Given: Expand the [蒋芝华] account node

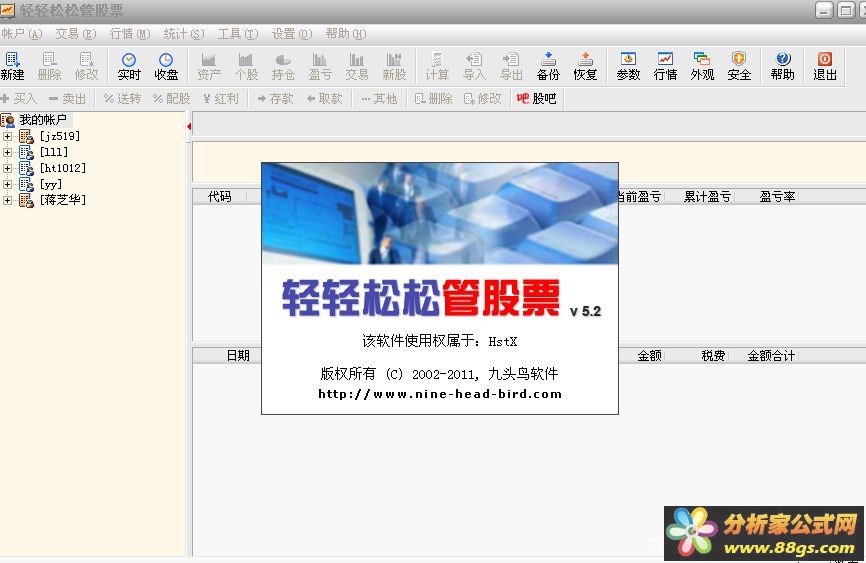Looking at the screenshot, I should [x=7, y=200].
